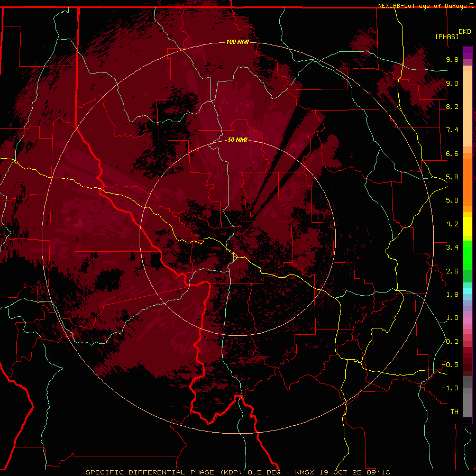Click the 19 OCT 25 date in the caption
This screenshot has height=476, width=476.
[341, 472]
